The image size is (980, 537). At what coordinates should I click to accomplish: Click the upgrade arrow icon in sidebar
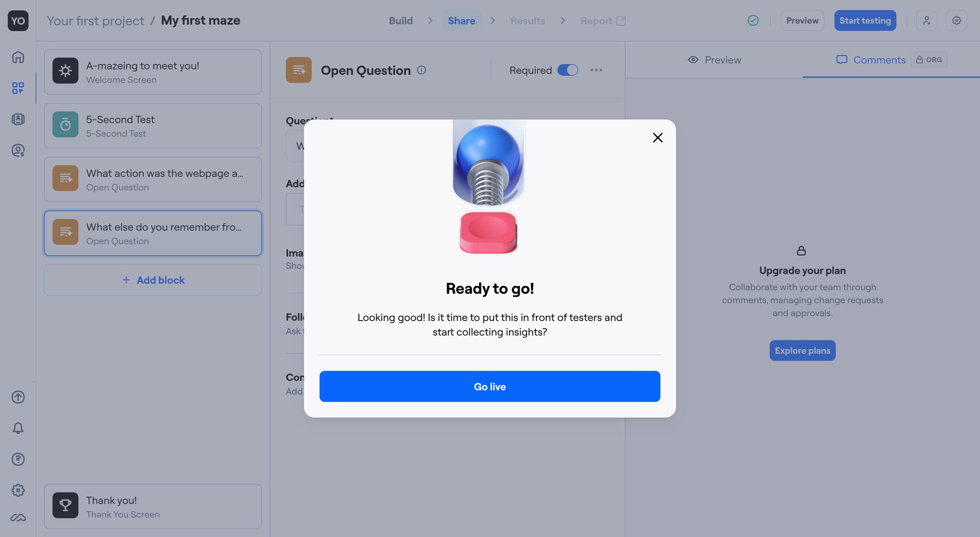[x=18, y=397]
